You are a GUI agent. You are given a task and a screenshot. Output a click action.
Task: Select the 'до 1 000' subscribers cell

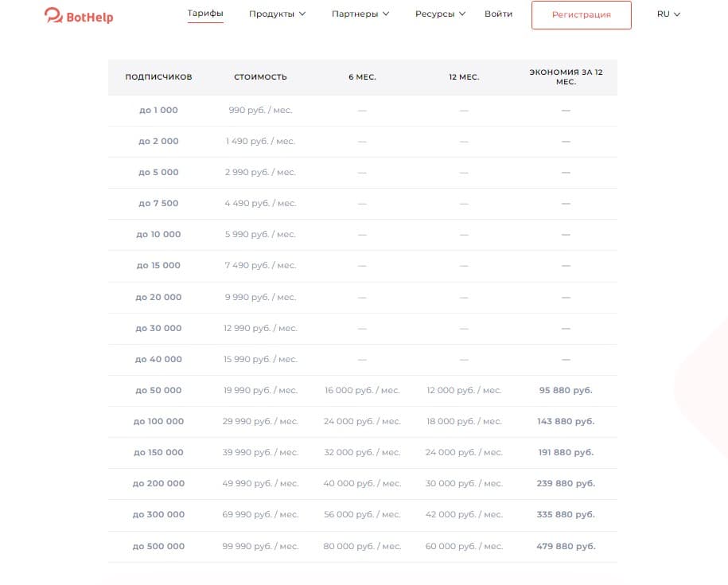pos(159,110)
